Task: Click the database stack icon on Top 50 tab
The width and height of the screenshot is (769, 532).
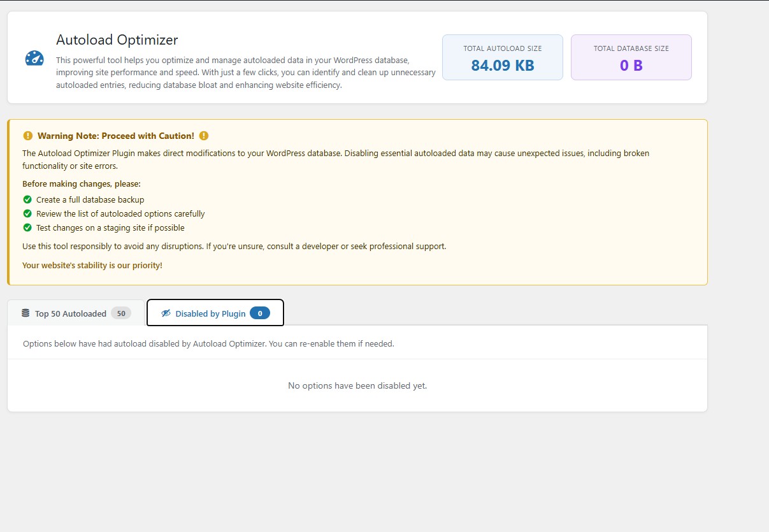Action: pos(25,313)
